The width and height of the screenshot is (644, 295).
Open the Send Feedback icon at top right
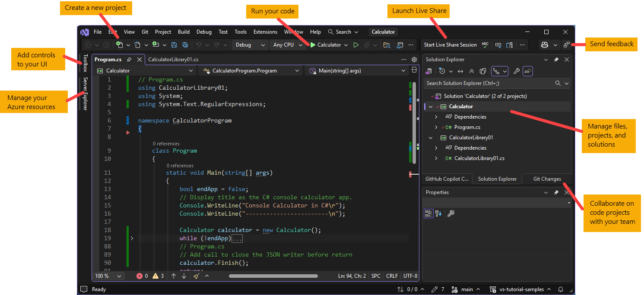[567, 44]
